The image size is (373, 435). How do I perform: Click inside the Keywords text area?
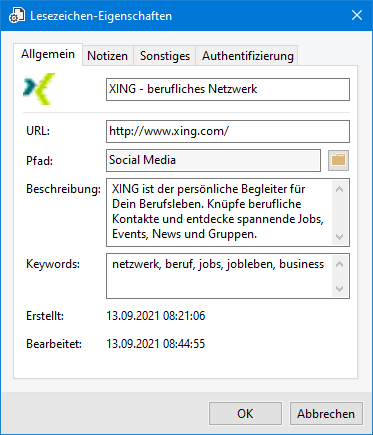pyautogui.click(x=219, y=276)
